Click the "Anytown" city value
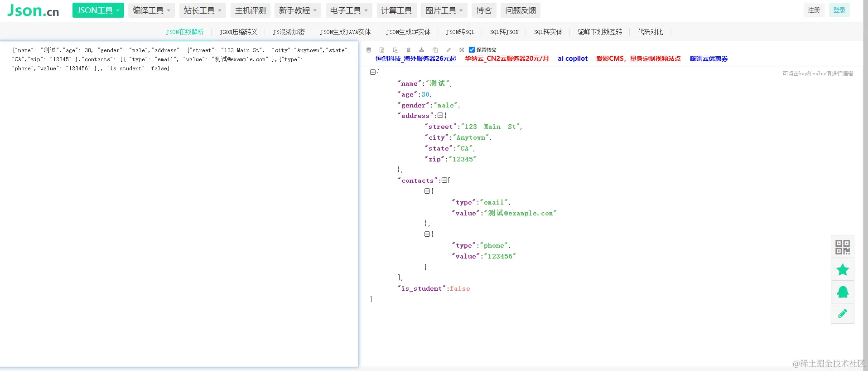 471,137
